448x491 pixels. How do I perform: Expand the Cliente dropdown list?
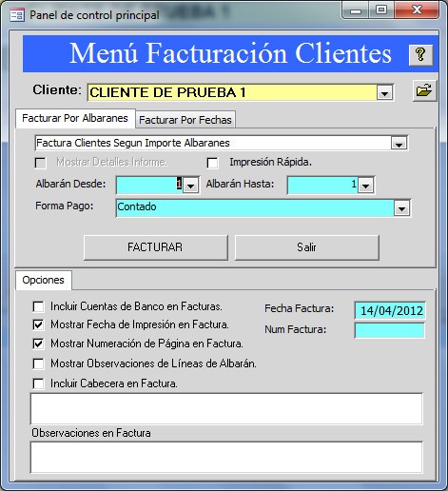tap(385, 93)
